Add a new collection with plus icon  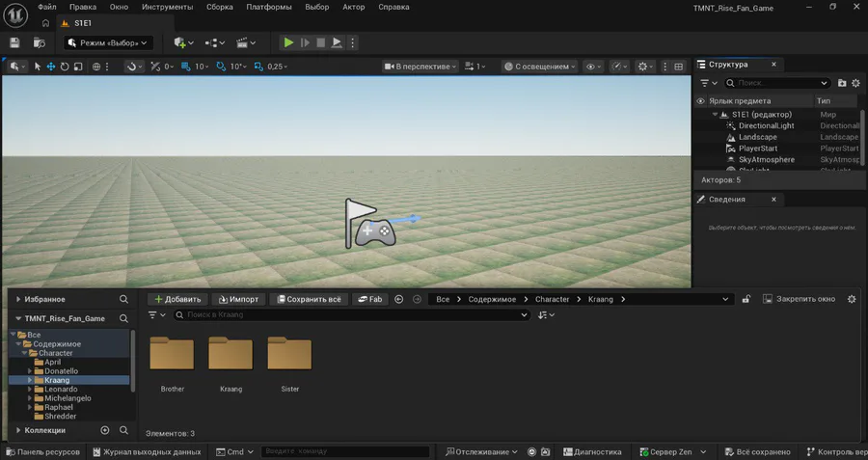click(x=104, y=430)
